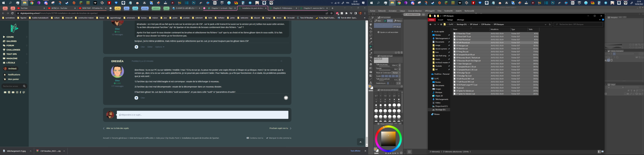Click the search magnifier beside Rechercher artiste

click(x=24, y=86)
